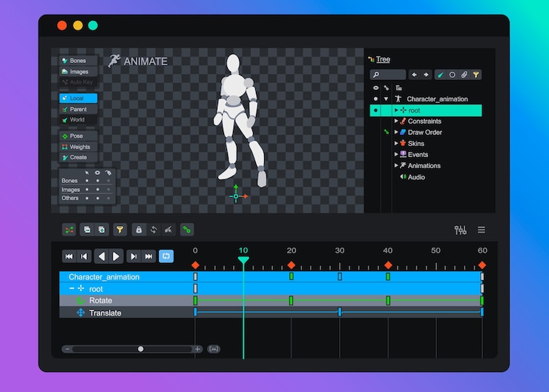Viewport: 549px width, 392px height.
Task: Expand the Animations node
Action: click(x=396, y=165)
